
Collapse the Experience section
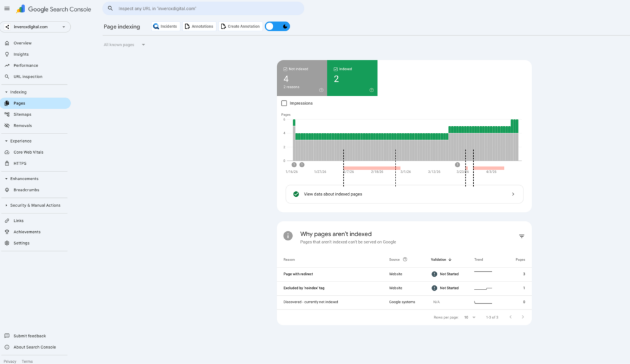coord(6,141)
